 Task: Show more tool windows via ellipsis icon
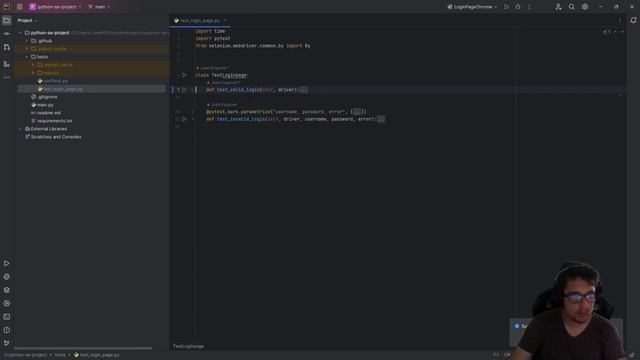[x=7, y=77]
